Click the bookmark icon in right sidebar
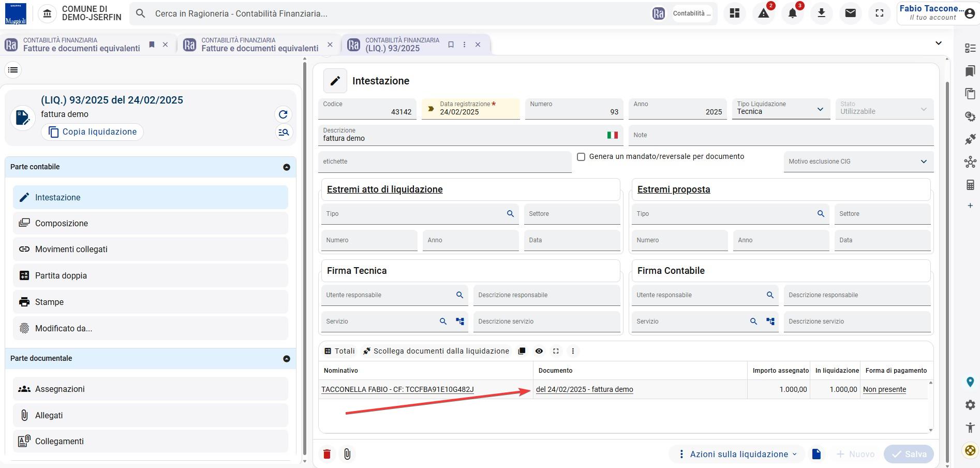Screen dimensions: 980x468 coord(970,71)
